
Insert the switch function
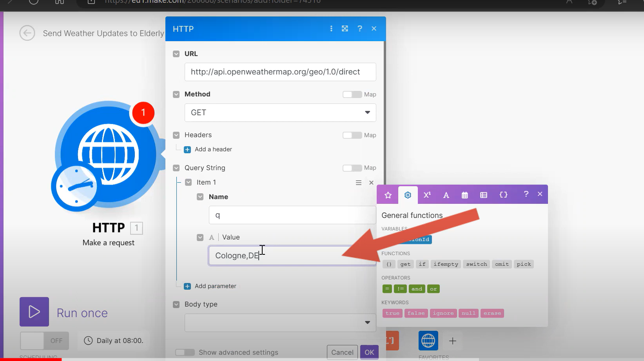click(476, 264)
